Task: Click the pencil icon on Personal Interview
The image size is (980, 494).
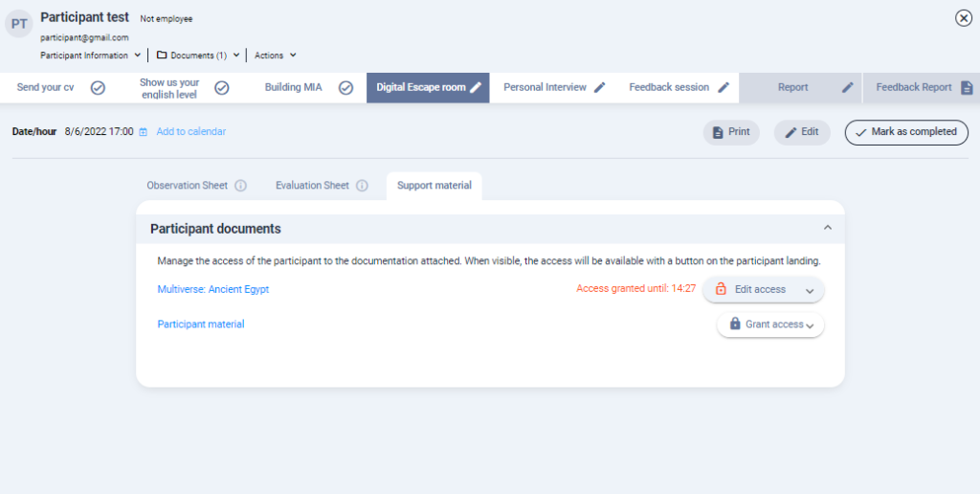Action: click(600, 87)
